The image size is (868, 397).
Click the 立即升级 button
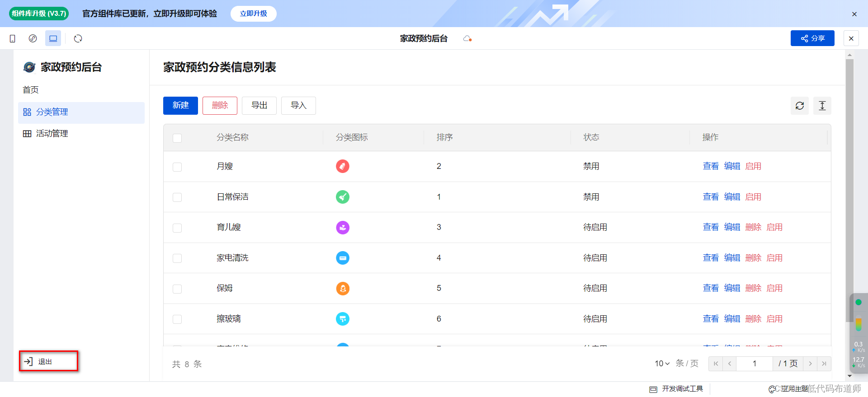pos(253,14)
